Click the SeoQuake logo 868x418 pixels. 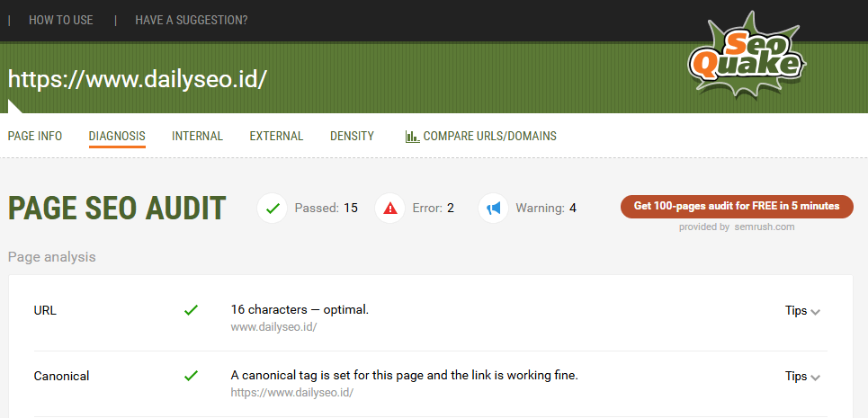click(x=747, y=56)
